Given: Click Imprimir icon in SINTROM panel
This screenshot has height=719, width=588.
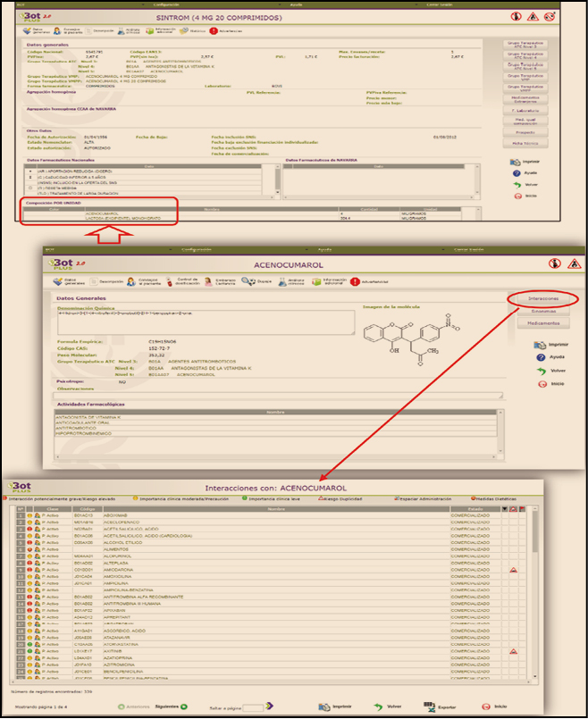Looking at the screenshot, I should tap(515, 162).
